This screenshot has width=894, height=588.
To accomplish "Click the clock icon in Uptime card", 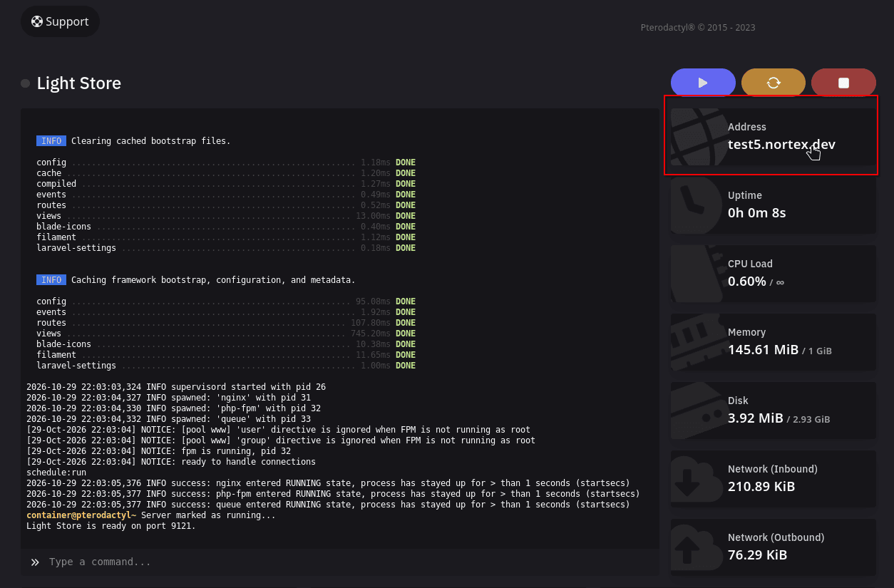I will (x=697, y=205).
